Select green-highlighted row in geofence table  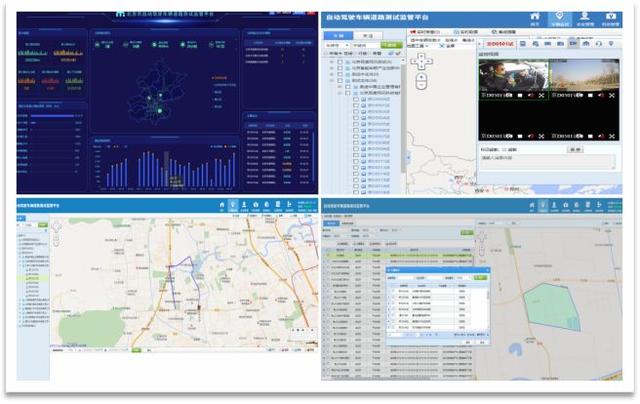(x=398, y=255)
